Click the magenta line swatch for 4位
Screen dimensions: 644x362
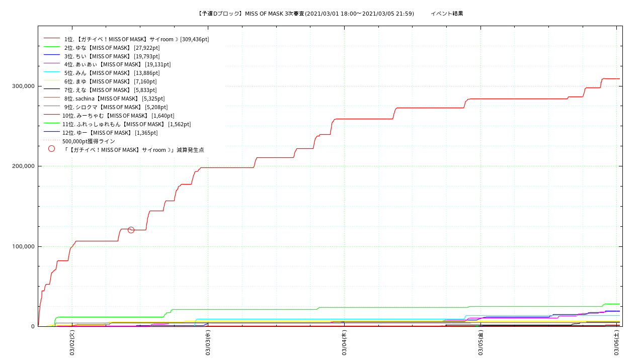[x=52, y=63]
